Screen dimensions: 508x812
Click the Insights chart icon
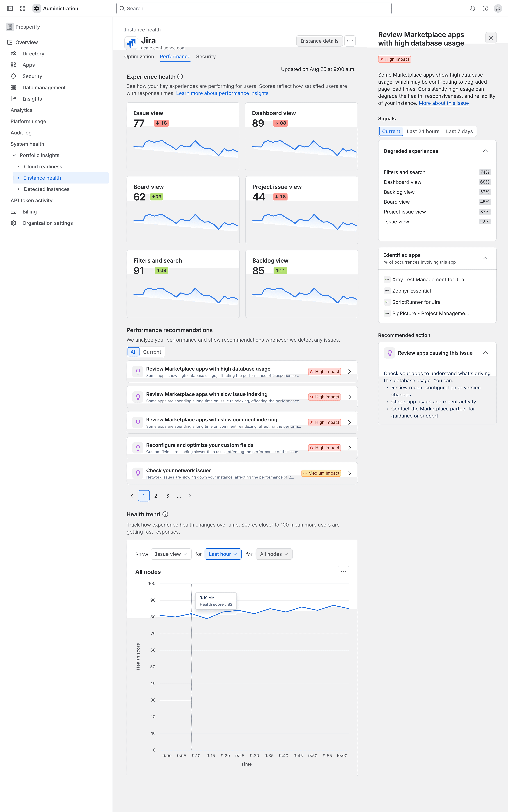coord(13,99)
